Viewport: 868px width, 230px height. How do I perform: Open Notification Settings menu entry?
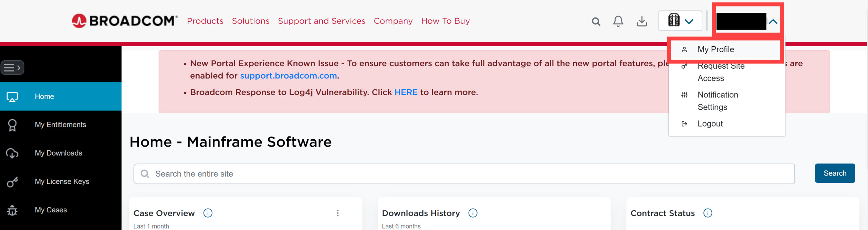(718, 101)
